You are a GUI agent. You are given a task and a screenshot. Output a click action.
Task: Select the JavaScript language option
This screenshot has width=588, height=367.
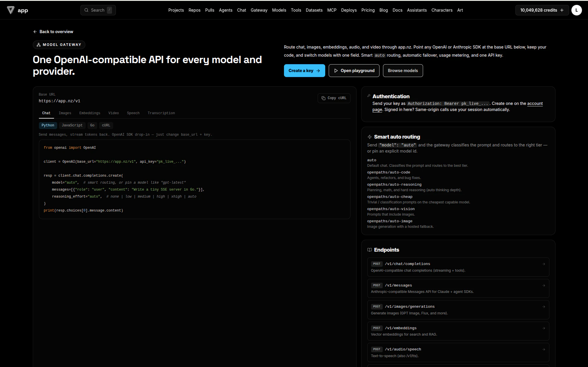pos(72,125)
